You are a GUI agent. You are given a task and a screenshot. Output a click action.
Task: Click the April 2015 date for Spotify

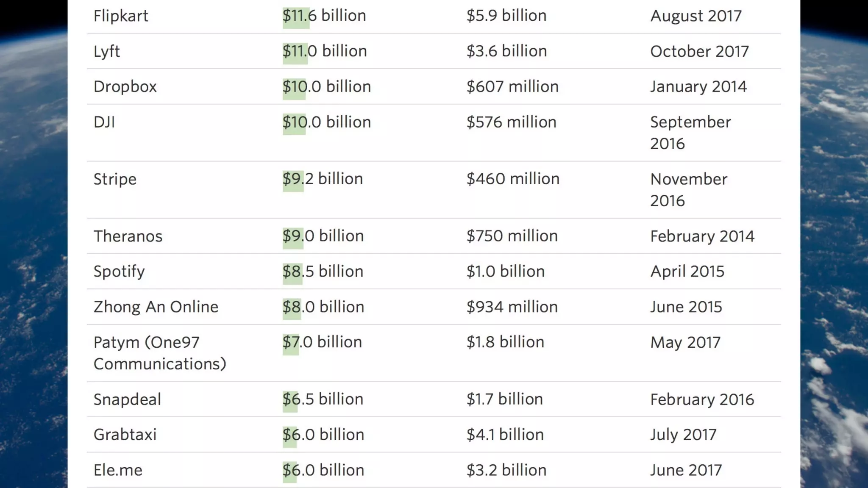687,272
